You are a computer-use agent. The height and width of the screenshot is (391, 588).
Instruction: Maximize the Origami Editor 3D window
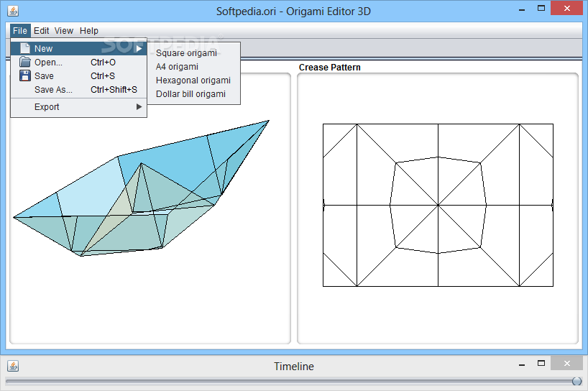tap(541, 8)
